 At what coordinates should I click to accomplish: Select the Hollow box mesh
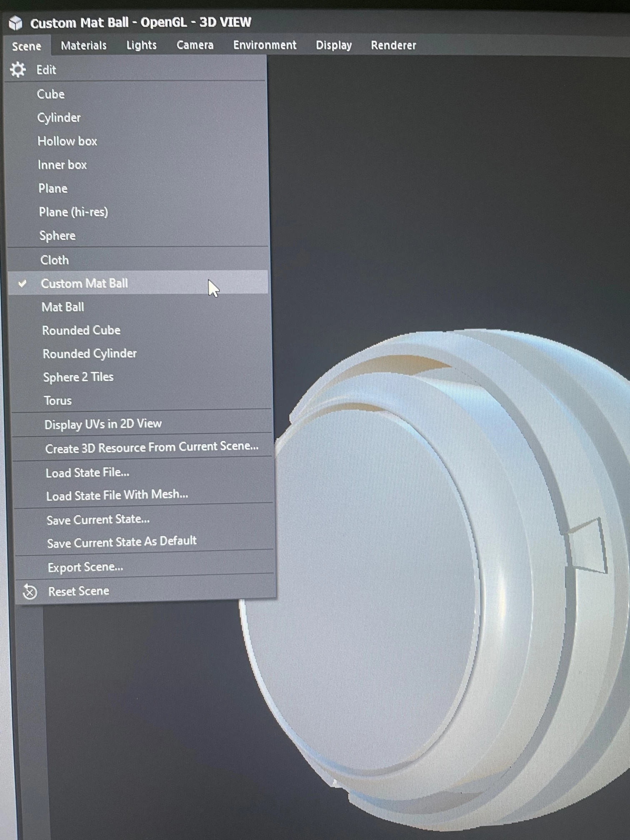click(137, 141)
